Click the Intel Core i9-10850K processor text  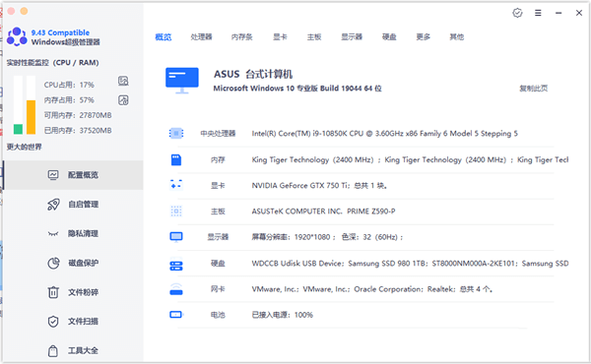pyautogui.click(x=384, y=133)
